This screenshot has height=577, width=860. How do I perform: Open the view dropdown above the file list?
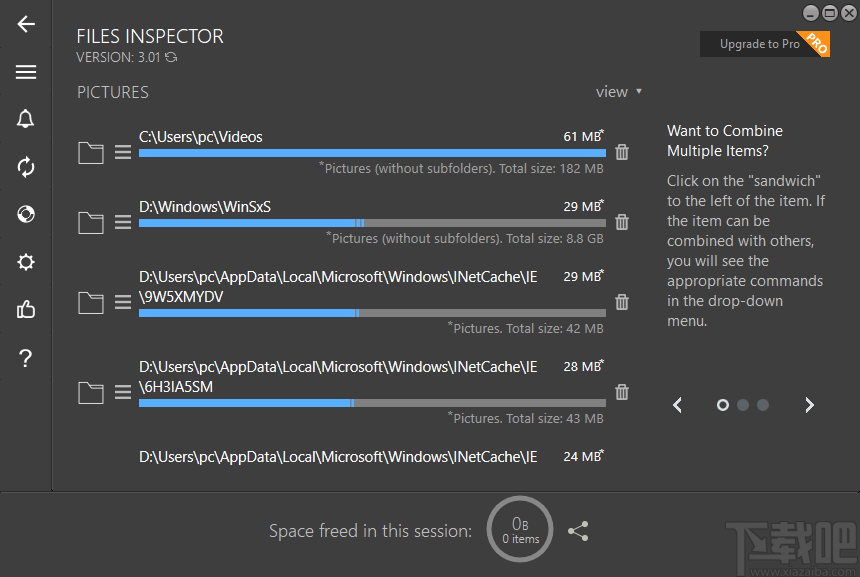617,91
